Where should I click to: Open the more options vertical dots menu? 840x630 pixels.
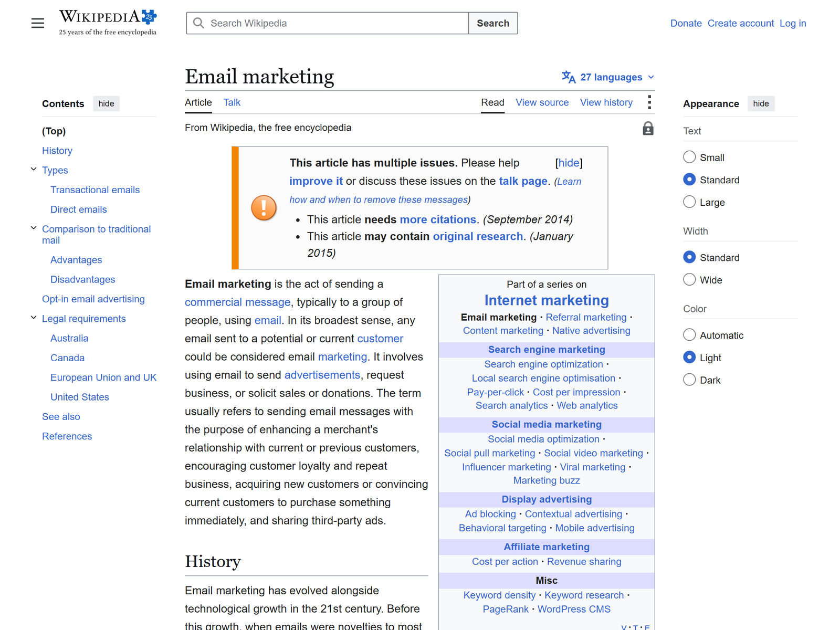coord(649,102)
